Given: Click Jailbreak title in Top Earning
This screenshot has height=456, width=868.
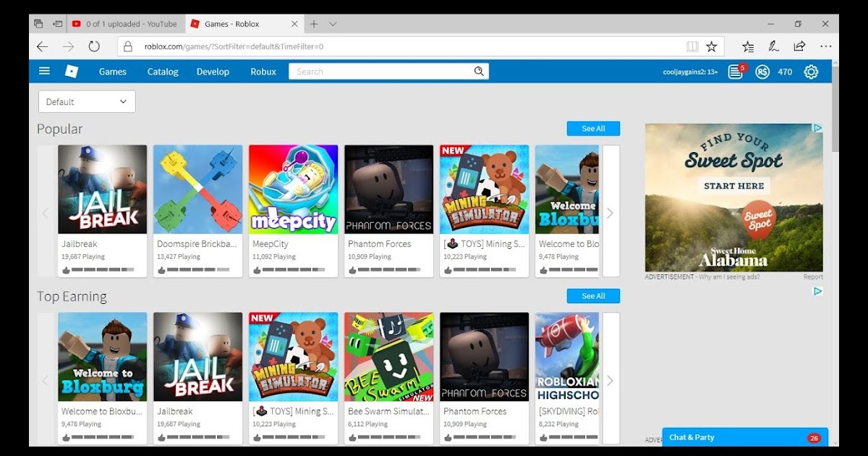Looking at the screenshot, I should (175, 411).
